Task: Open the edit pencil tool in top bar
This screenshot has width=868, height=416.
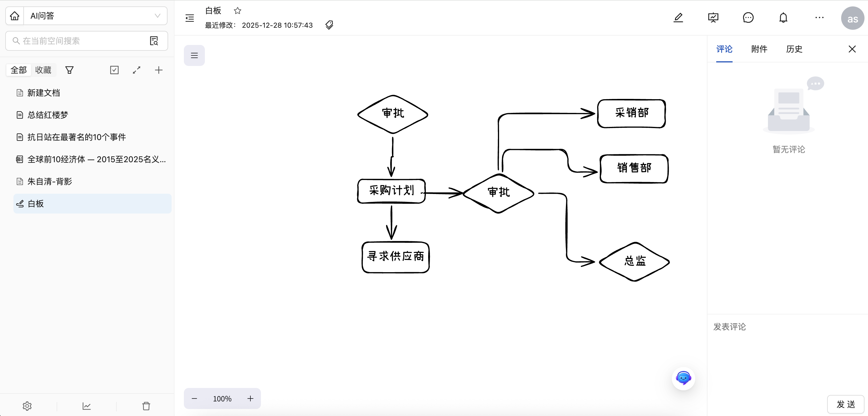Action: (x=678, y=18)
